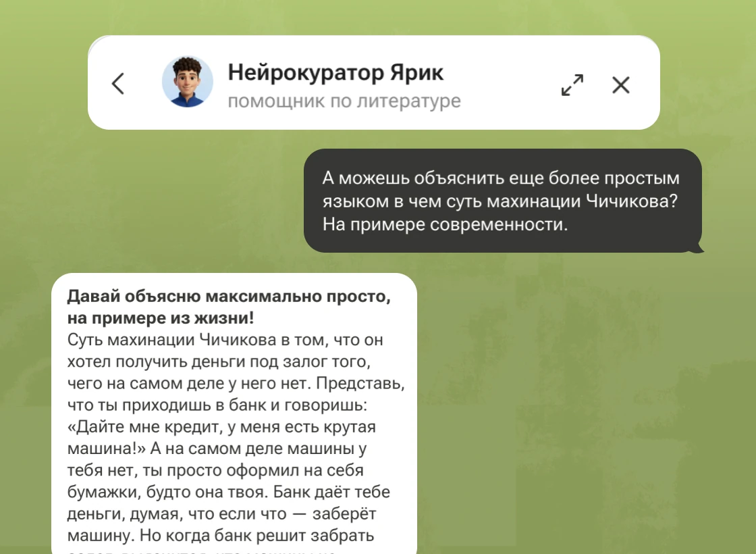756x554 pixels.
Task: Expand the chat to fullscreen with arrows icon
Action: 572,84
